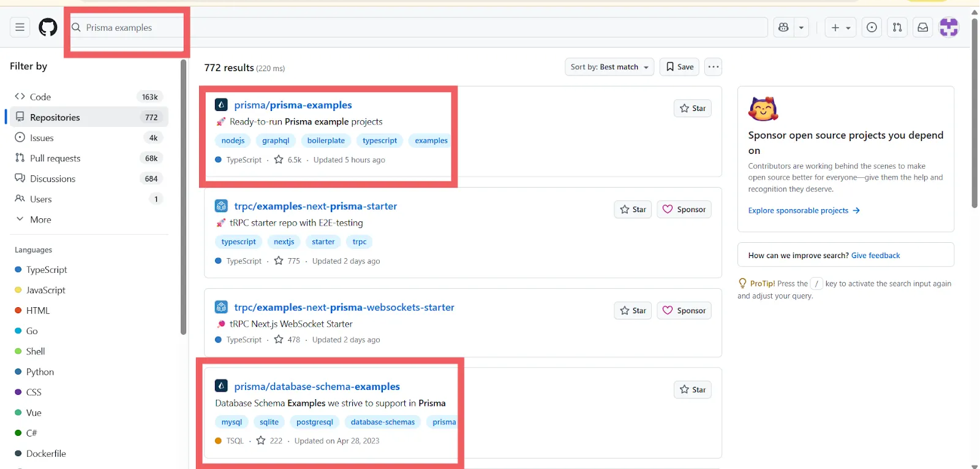The image size is (980, 469).
Task: Open the Issues icon in header
Action: [872, 27]
